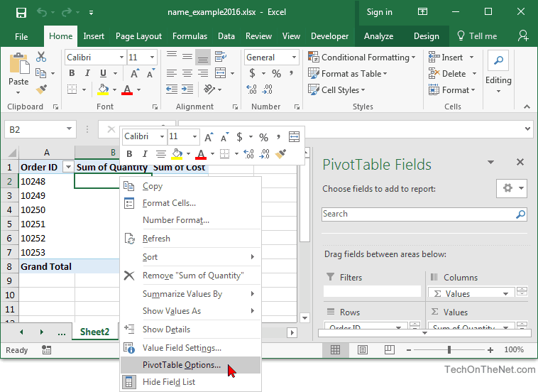Select the Sheet2 worksheet tab
The height and width of the screenshot is (392, 538).
94,332
